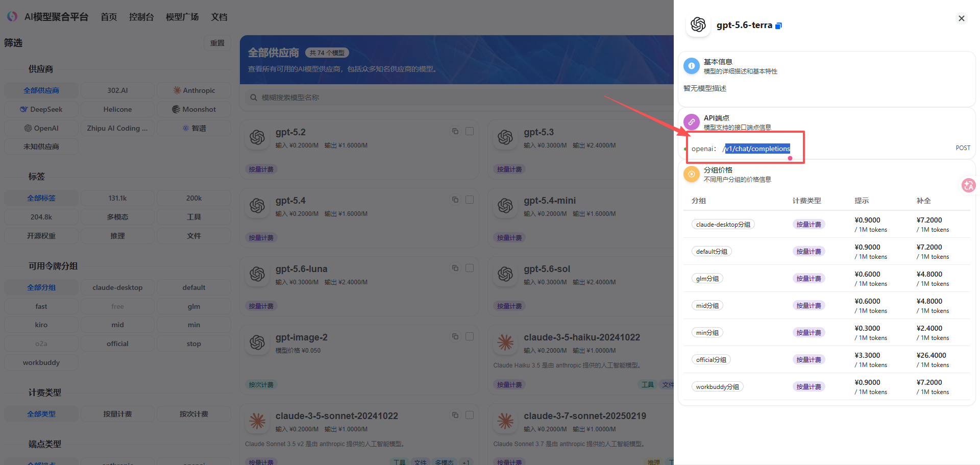Copy the gpt-5.6-luna model name icon
The image size is (980, 465).
tap(455, 268)
